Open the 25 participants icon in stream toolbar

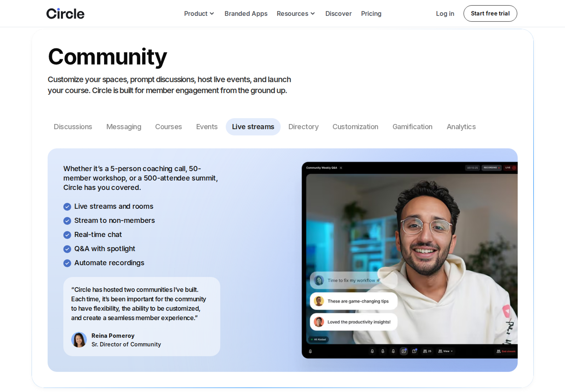[x=427, y=351]
